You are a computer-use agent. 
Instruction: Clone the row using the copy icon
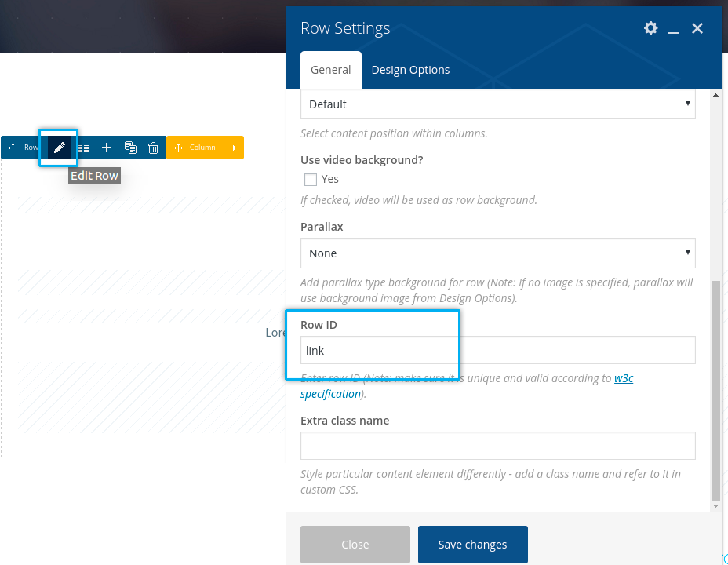130,148
